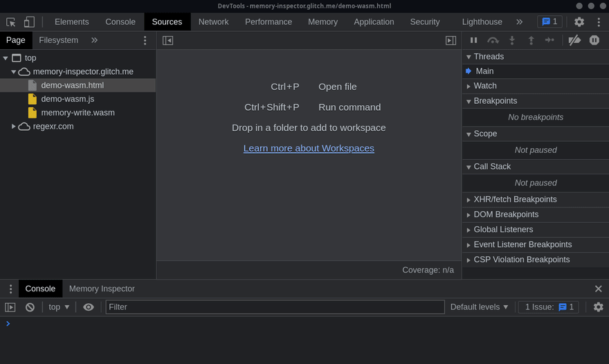This screenshot has height=364, width=609.
Task: Hide the navigator sidebar icon
Action: (167, 40)
